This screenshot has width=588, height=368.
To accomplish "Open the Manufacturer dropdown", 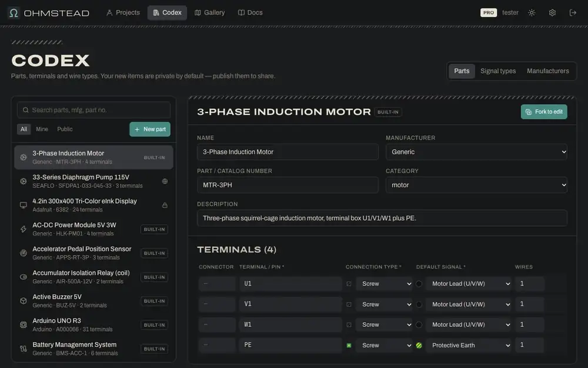I will pyautogui.click(x=476, y=152).
